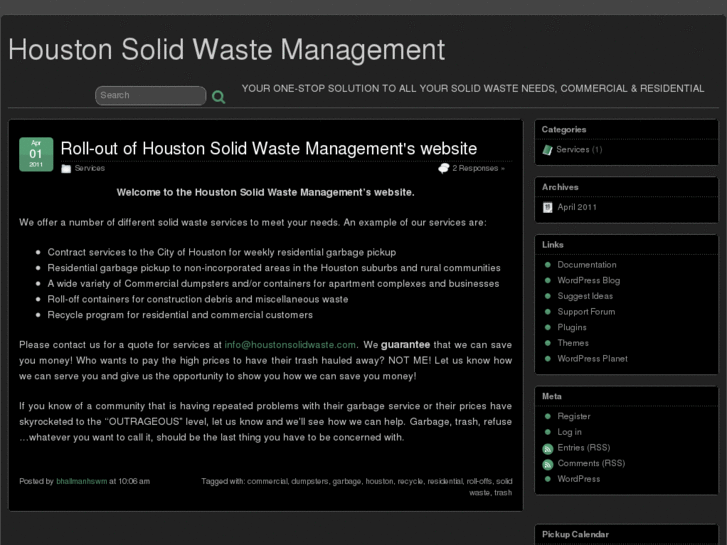The height and width of the screenshot is (545, 727).
Task: Click the bullet 'Contract services to the City'
Action: click(222, 252)
